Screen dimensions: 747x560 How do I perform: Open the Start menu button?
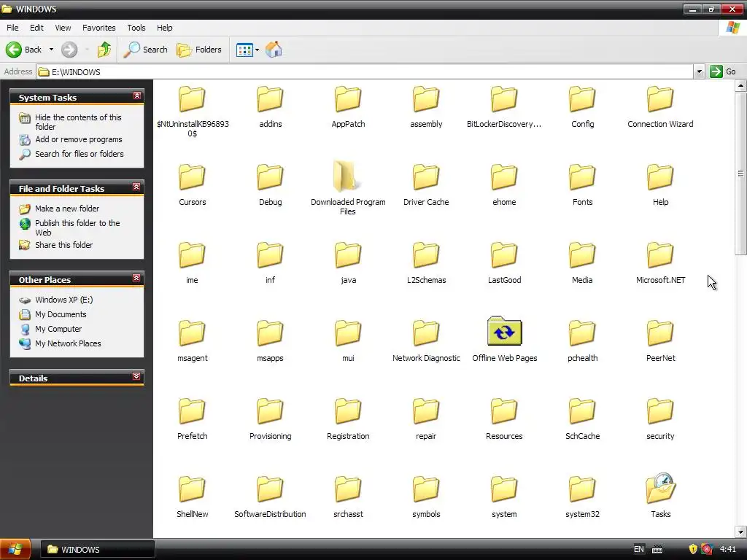pyautogui.click(x=15, y=550)
